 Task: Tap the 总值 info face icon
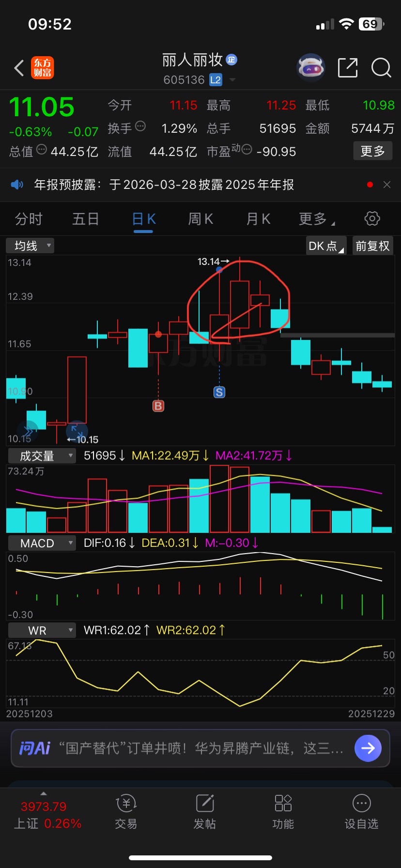(x=42, y=150)
